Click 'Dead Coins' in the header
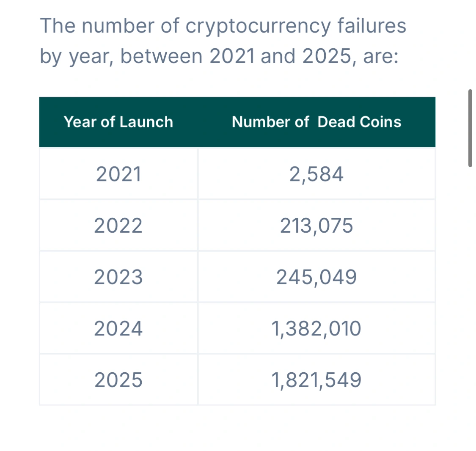Image resolution: width=476 pixels, height=451 pixels. (x=359, y=122)
